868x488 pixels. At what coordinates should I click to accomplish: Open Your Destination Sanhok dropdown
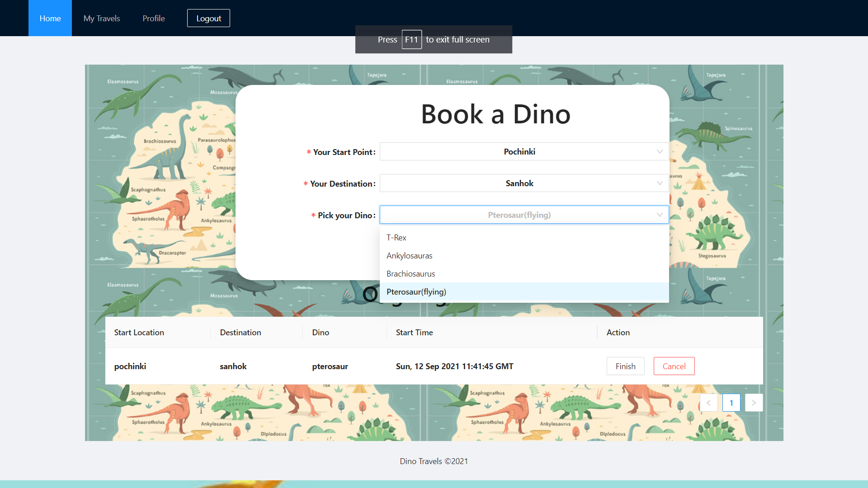pos(519,183)
